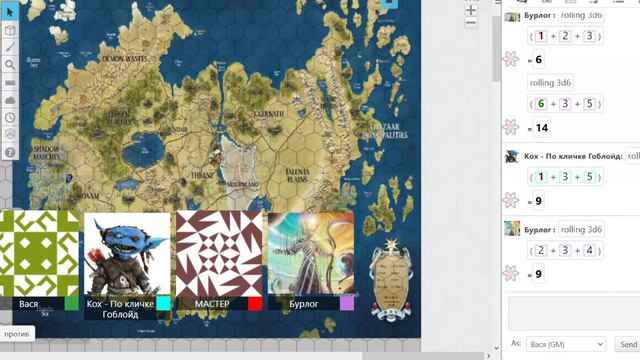The width and height of the screenshot is (640, 360).
Task: Click Бурлог's purple player color swatch
Action: click(347, 304)
